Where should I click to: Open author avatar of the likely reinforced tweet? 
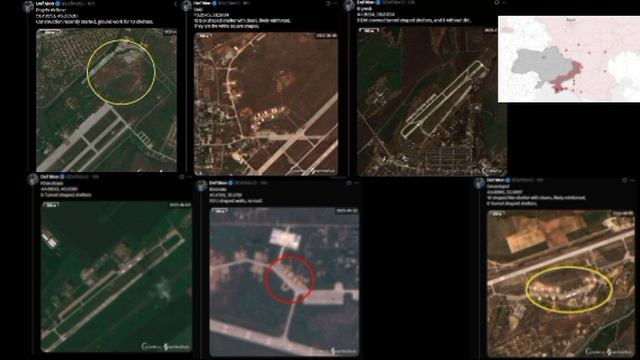479,183
